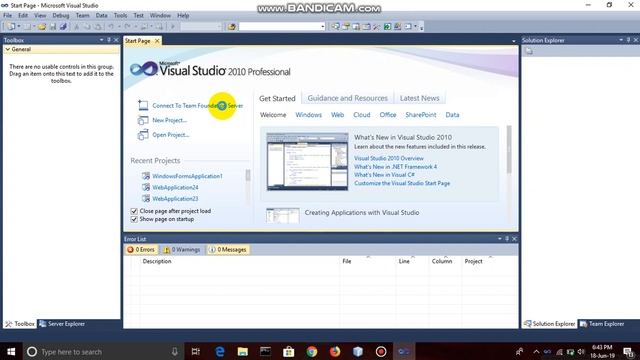Click the Type here to search box

(104, 351)
